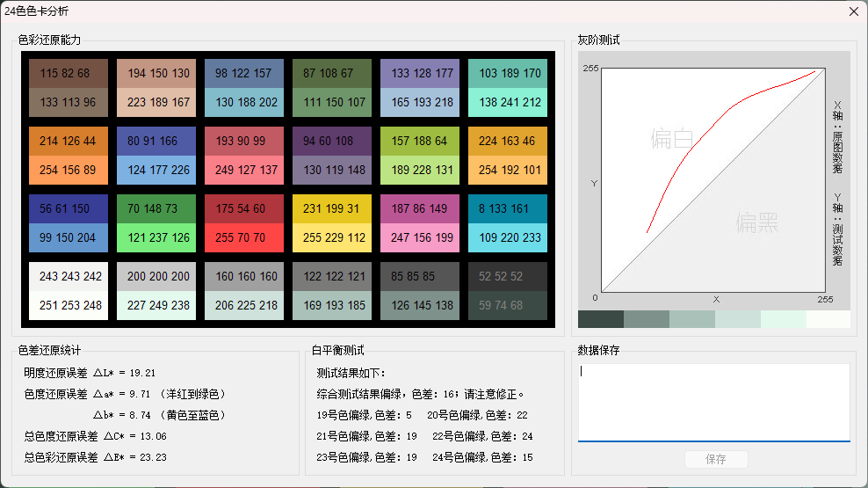Select color swatch labeled 103 189 170

pos(508,73)
